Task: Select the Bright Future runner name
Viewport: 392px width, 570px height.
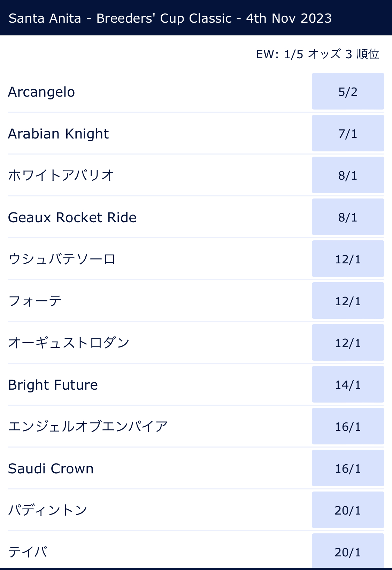Action: pos(53,385)
